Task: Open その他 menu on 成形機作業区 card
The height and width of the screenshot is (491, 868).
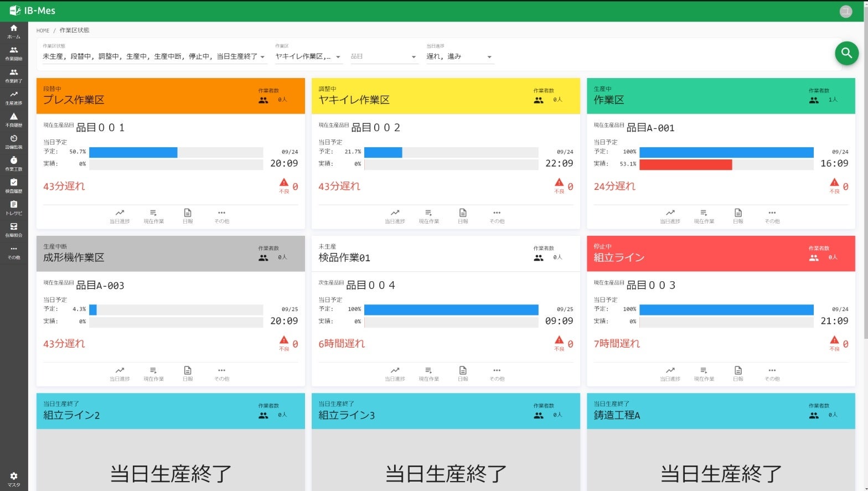Action: coord(221,374)
